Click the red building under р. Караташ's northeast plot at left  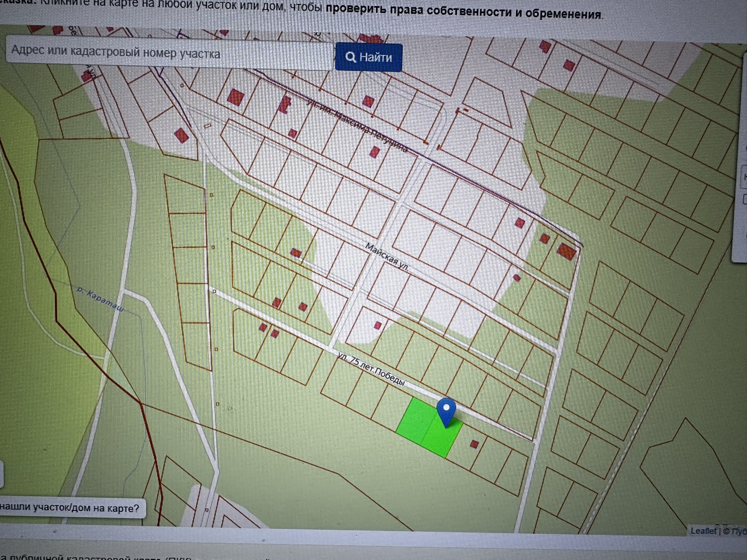click(181, 135)
